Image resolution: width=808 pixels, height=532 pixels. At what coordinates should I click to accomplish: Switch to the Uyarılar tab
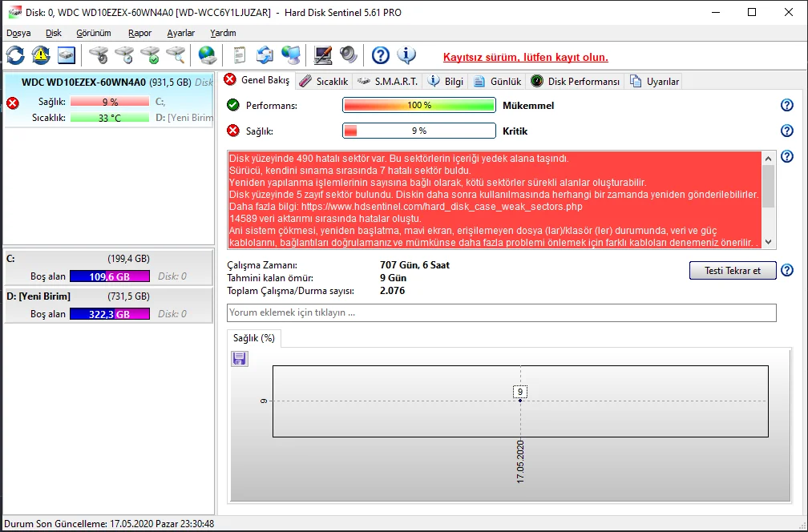pyautogui.click(x=654, y=82)
